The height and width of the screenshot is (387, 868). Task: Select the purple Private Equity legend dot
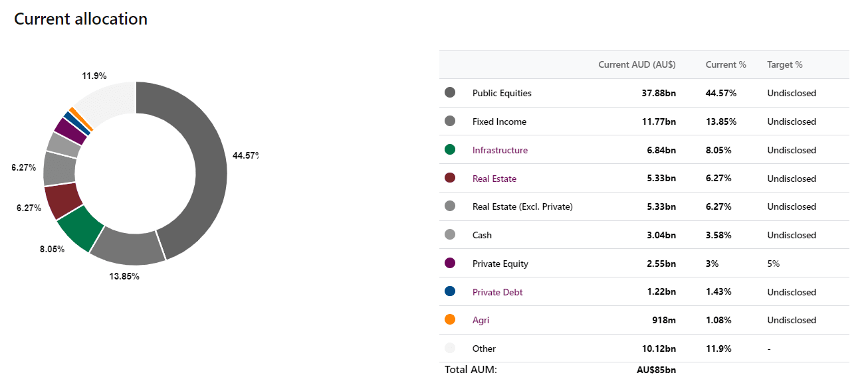point(450,264)
